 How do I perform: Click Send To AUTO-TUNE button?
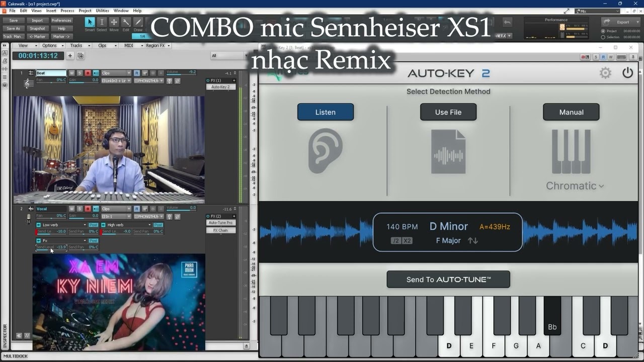[448, 280]
